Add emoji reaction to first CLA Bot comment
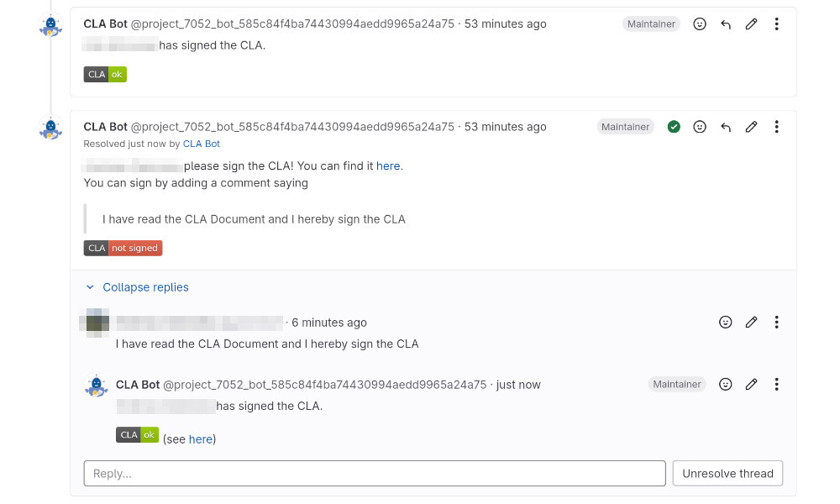This screenshot has height=504, width=840. [x=700, y=24]
